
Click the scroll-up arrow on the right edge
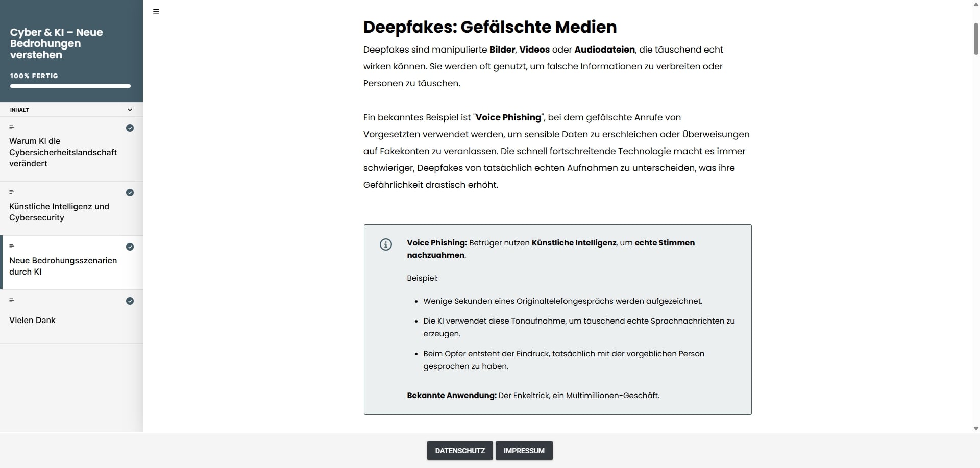tap(974, 4)
